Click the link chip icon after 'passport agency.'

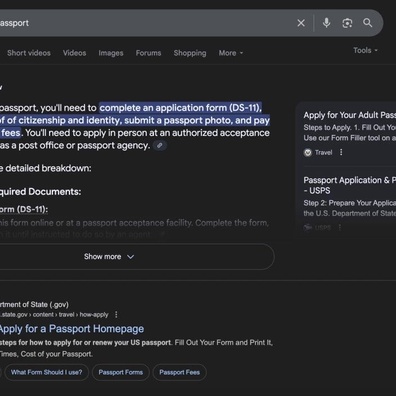(x=160, y=145)
